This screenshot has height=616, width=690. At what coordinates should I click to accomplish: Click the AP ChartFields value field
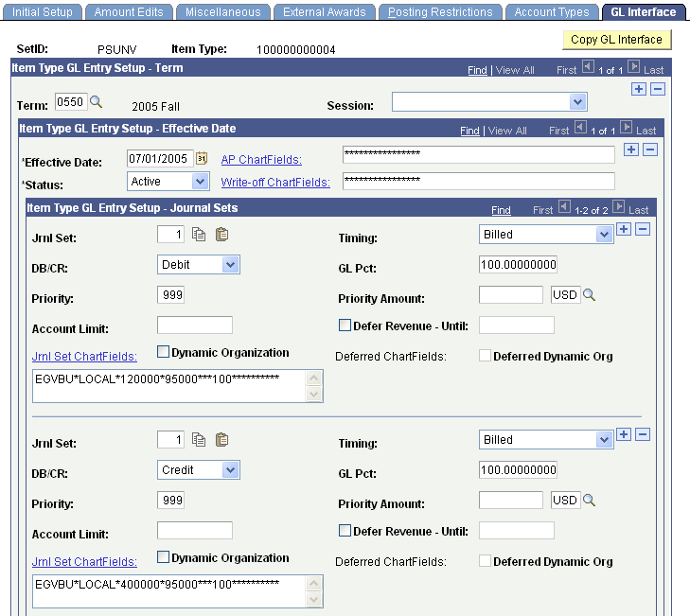pos(478,154)
